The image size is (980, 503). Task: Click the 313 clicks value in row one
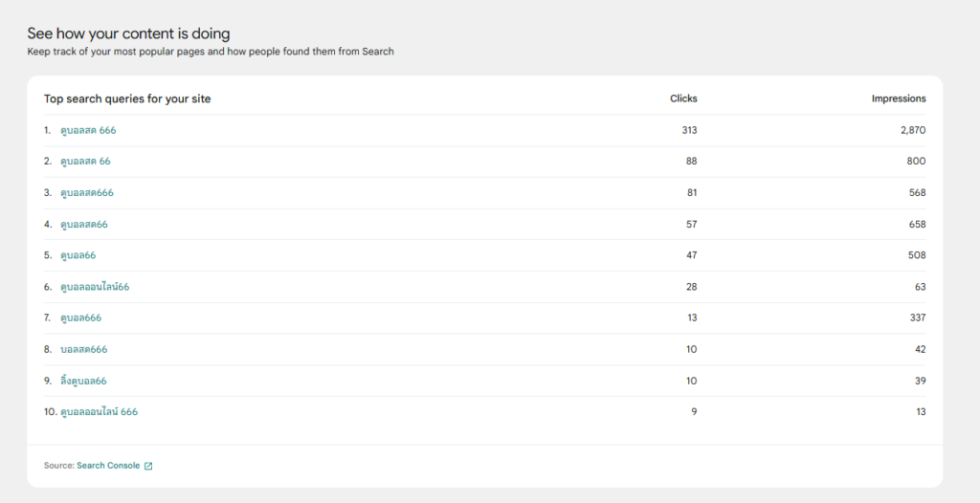pos(689,130)
